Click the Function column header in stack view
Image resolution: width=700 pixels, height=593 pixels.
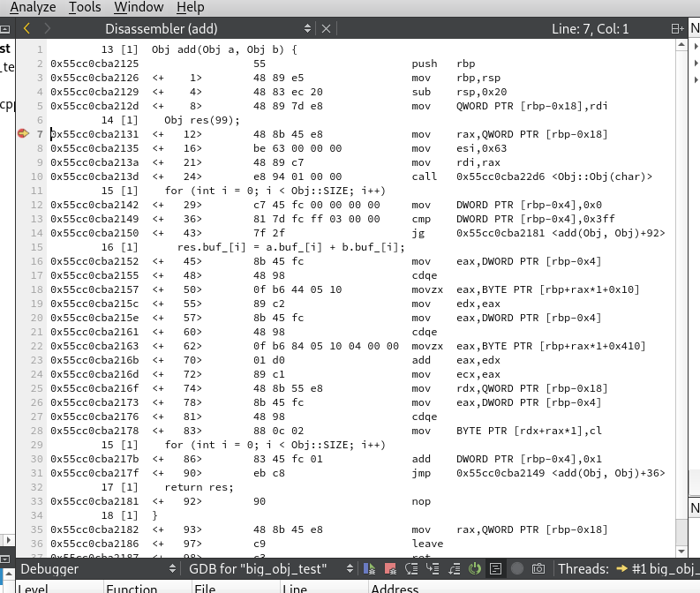tap(132, 589)
